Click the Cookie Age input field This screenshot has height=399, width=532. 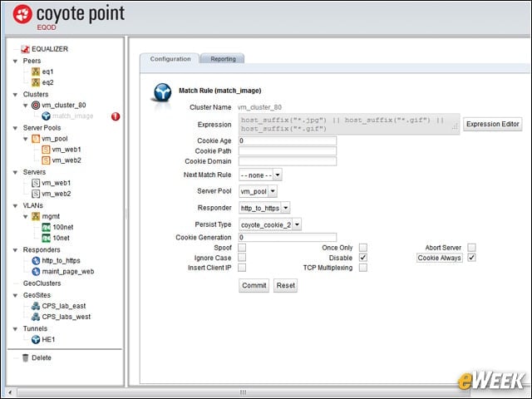tap(288, 140)
